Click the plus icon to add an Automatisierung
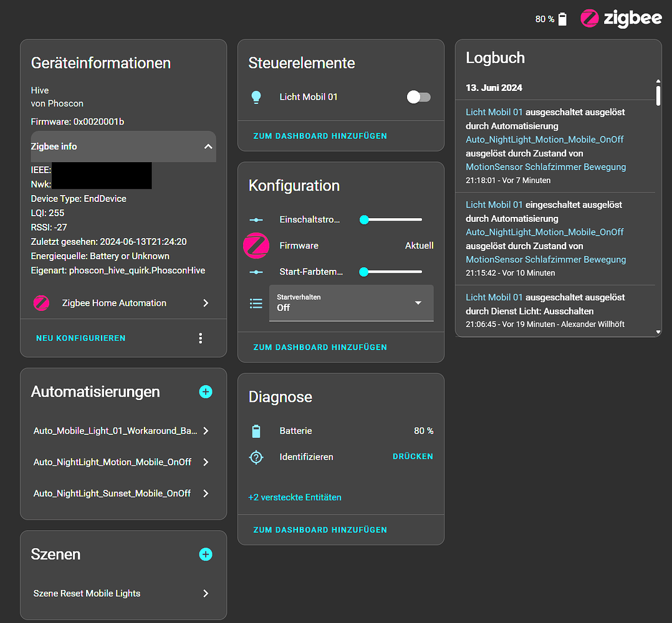Screen dimensions: 672x623 [206, 392]
